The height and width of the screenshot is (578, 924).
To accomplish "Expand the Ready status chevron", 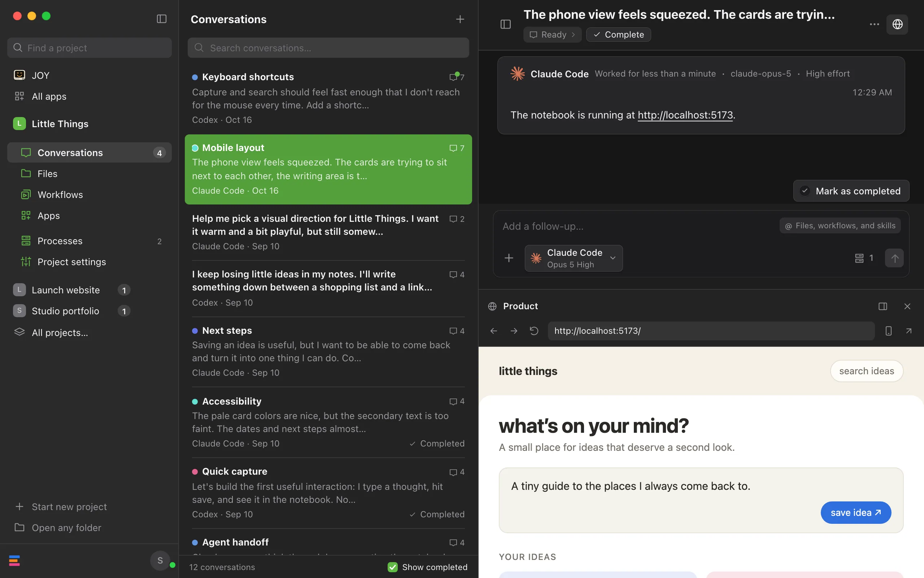I will click(573, 35).
